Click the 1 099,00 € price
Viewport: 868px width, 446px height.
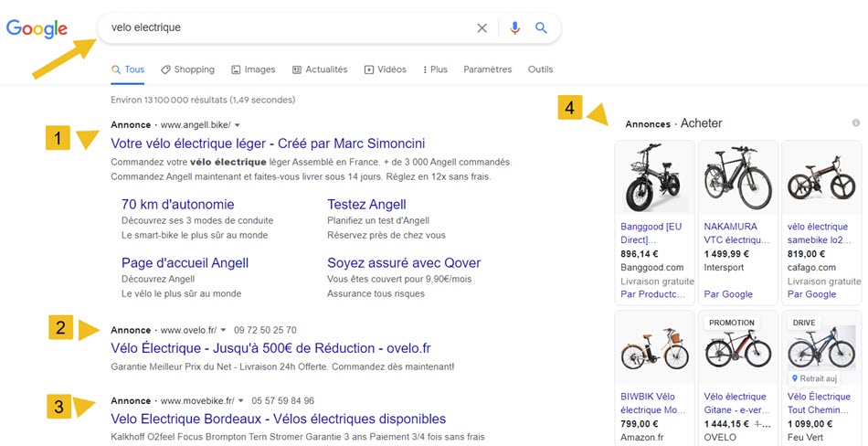point(810,424)
